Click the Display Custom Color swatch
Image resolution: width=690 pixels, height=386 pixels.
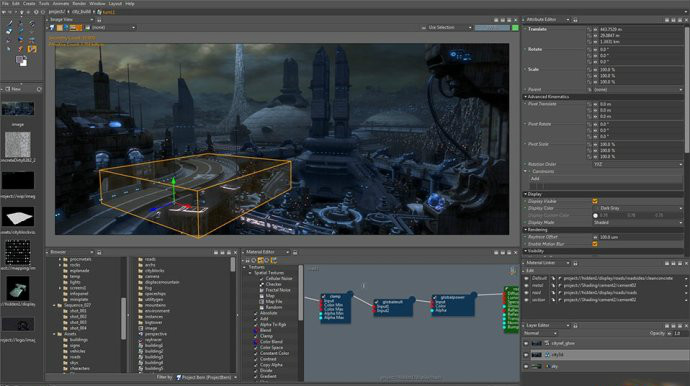[595, 216]
